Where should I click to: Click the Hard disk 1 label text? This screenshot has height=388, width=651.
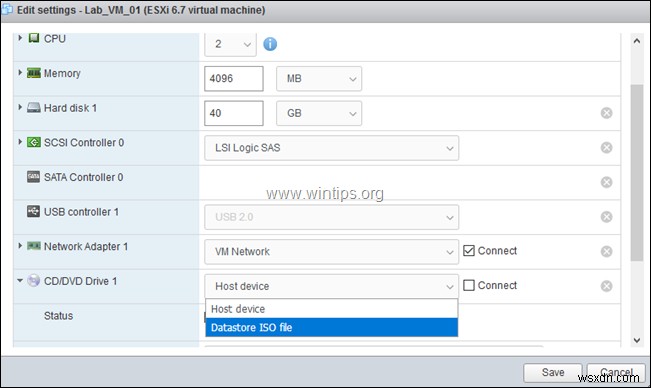click(70, 108)
